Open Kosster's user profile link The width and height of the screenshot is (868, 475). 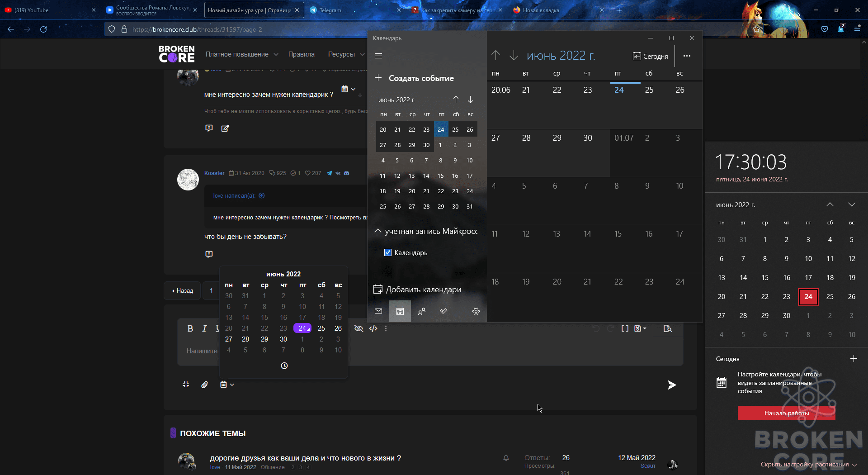click(214, 173)
